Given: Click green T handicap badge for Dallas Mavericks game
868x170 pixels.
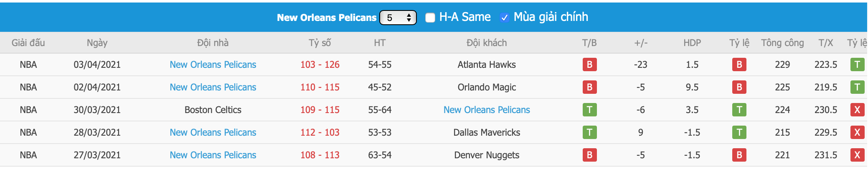Looking at the screenshot, I should coord(739,132).
